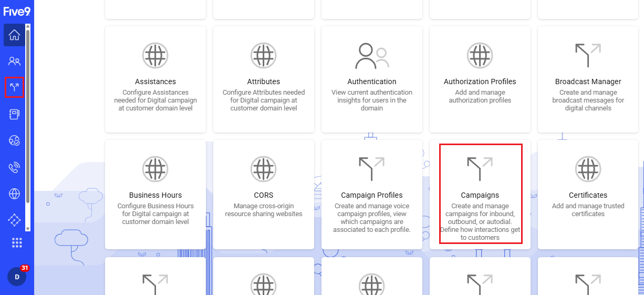Open the user avatar labeled D
Viewport: 644px width, 295px height.
[x=17, y=277]
